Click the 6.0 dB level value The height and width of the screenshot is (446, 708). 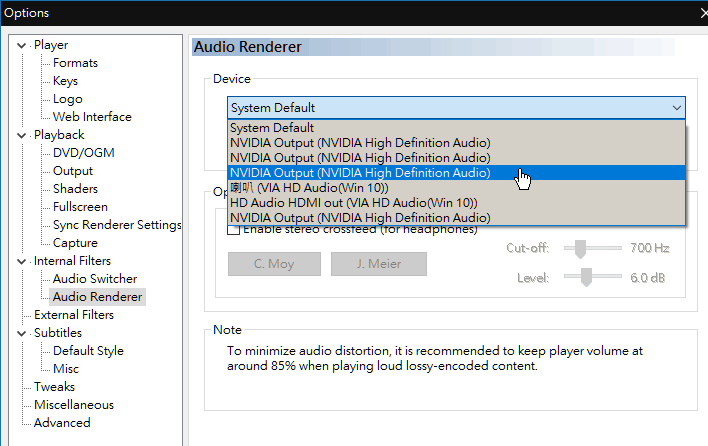point(647,278)
